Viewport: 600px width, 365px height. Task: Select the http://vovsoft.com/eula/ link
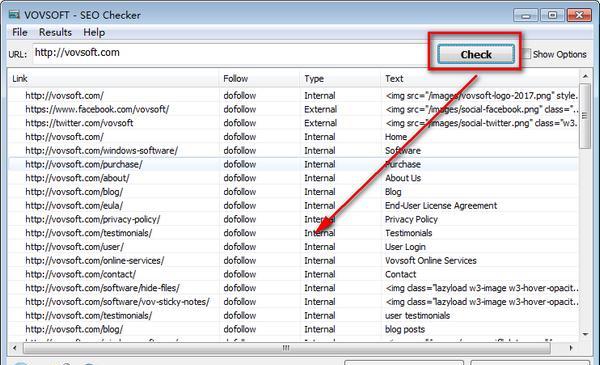point(74,206)
